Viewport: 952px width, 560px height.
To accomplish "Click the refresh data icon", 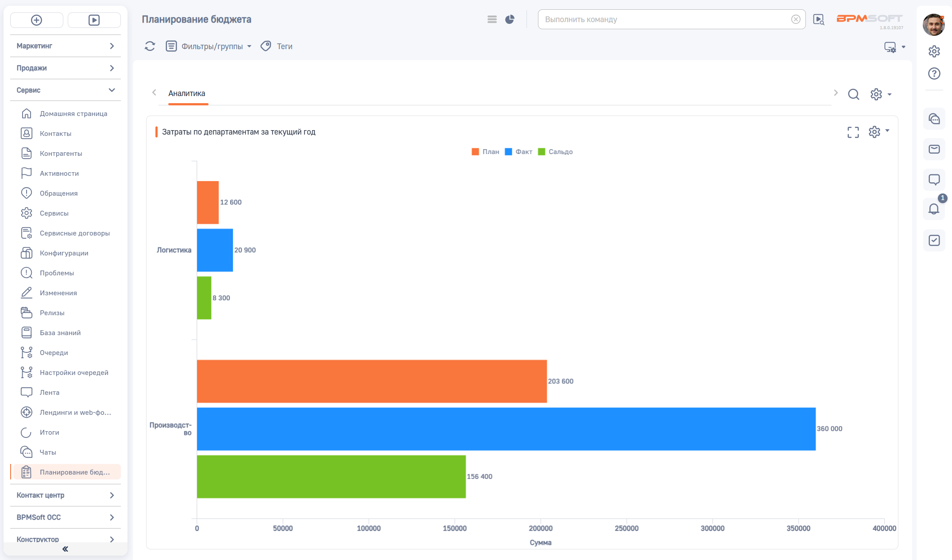I will pyautogui.click(x=150, y=46).
